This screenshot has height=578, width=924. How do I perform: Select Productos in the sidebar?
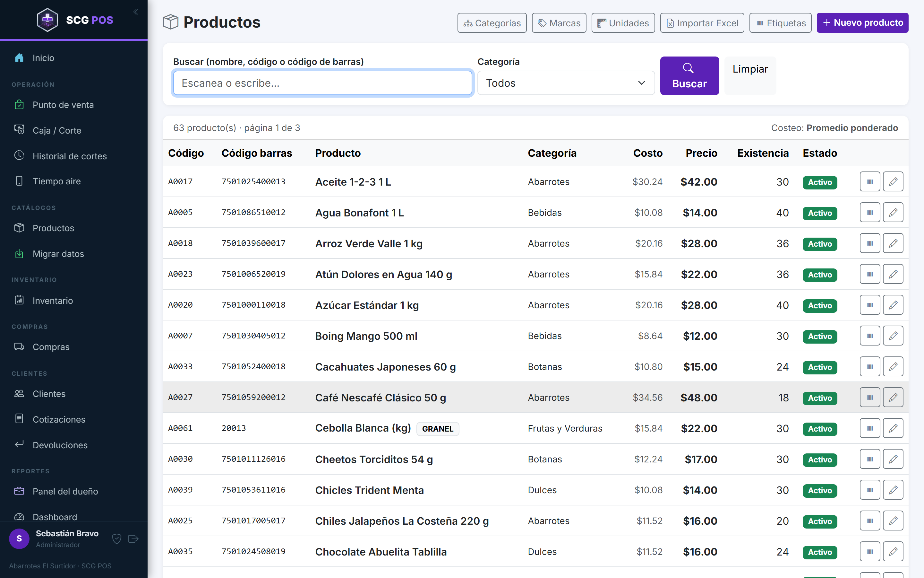[74, 228]
